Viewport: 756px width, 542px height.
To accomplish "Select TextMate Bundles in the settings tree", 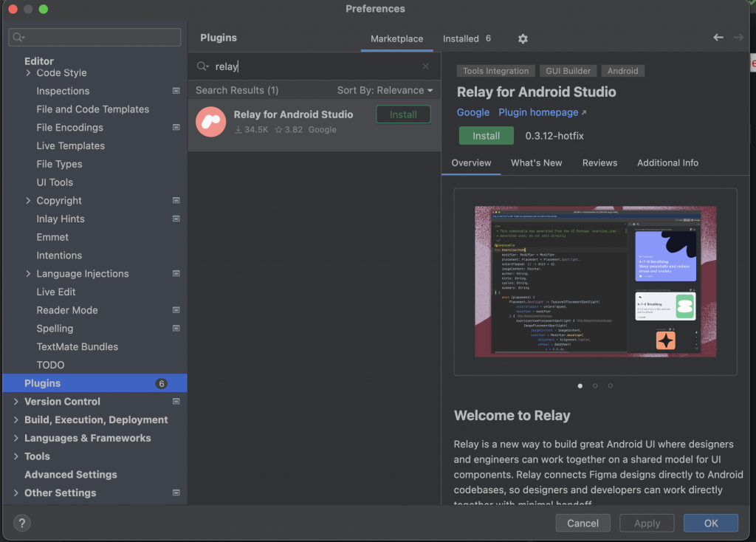I will pos(77,347).
